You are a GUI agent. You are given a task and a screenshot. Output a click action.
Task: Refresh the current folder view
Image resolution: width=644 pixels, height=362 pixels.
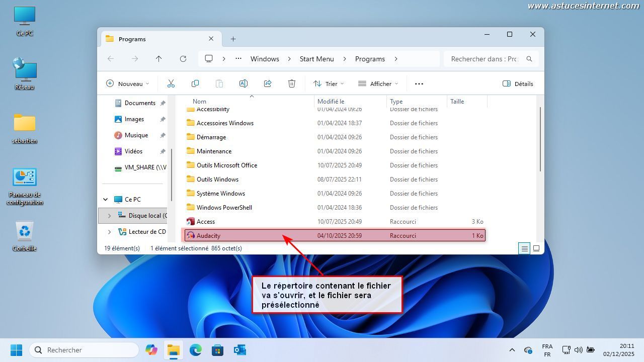click(183, 59)
